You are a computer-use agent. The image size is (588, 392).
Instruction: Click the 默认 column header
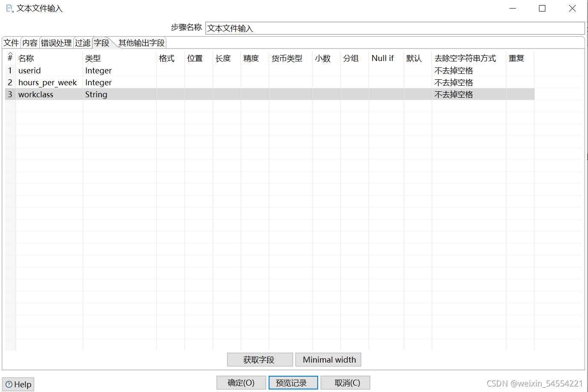[x=418, y=58]
